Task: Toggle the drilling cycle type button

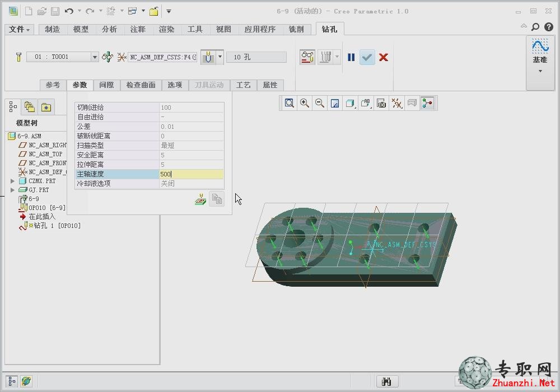Action: pyautogui.click(x=208, y=57)
